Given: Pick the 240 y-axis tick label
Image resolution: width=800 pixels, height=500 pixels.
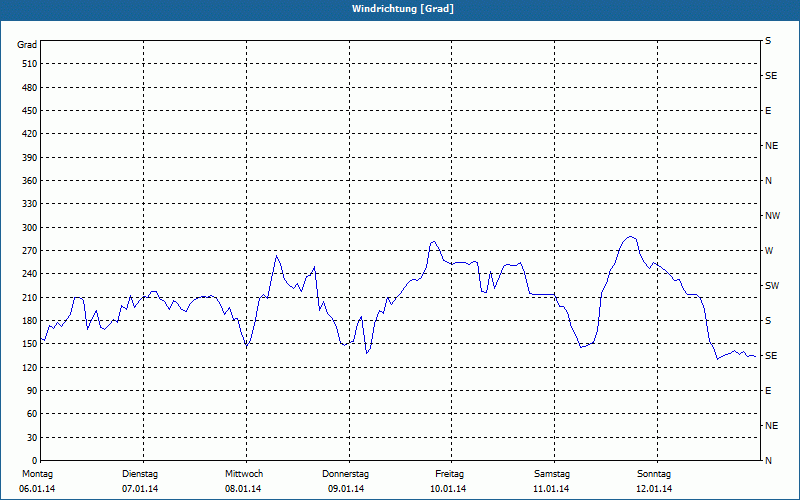Looking at the screenshot, I should click(x=29, y=274).
